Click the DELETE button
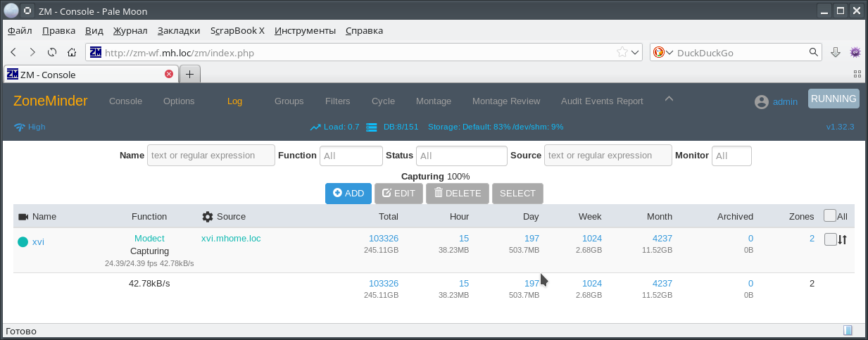This screenshot has height=340, width=868. [458, 194]
